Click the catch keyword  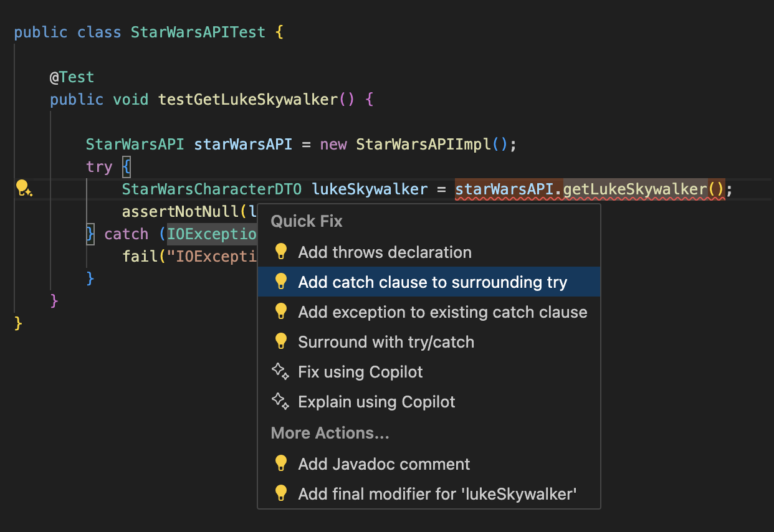click(x=127, y=234)
